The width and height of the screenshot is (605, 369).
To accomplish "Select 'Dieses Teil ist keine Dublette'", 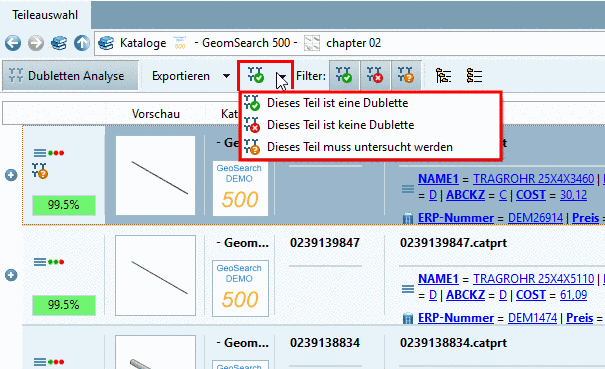I will pos(370,125).
